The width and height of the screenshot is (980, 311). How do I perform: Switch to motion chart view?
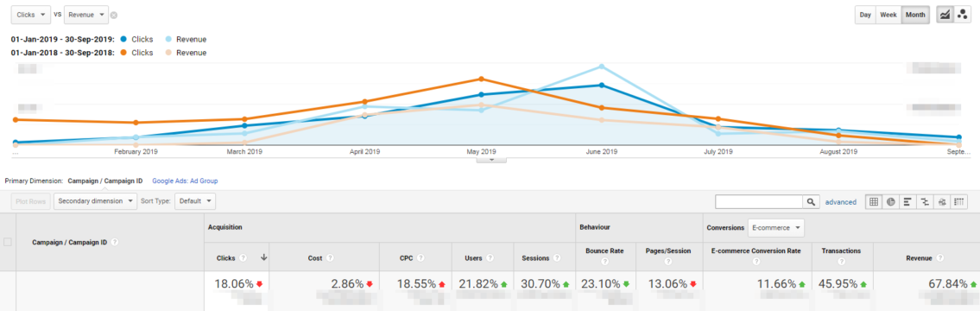[962, 15]
